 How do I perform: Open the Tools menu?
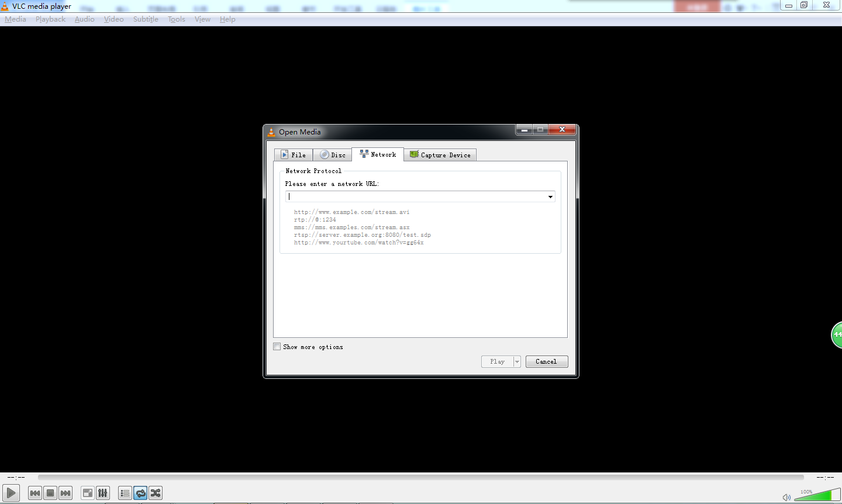[x=177, y=19]
